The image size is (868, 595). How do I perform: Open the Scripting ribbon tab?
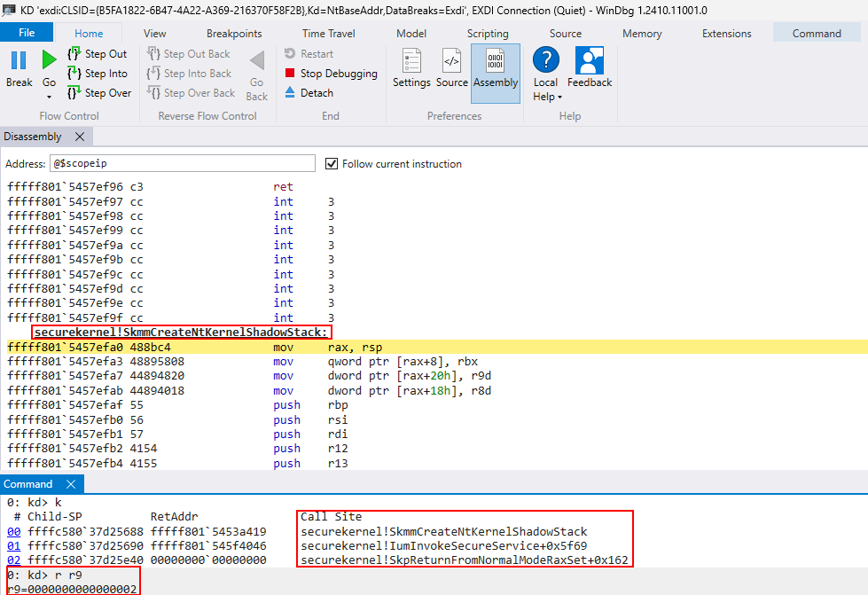click(488, 33)
